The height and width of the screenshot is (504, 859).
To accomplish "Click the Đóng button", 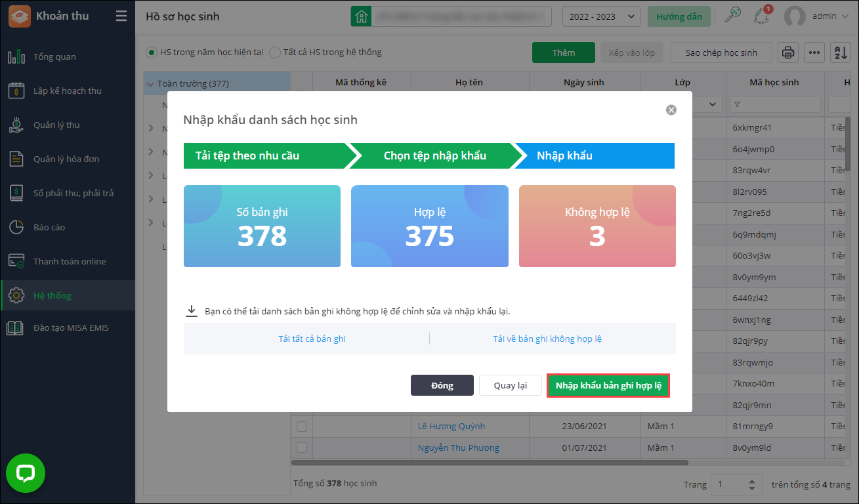I will click(442, 385).
